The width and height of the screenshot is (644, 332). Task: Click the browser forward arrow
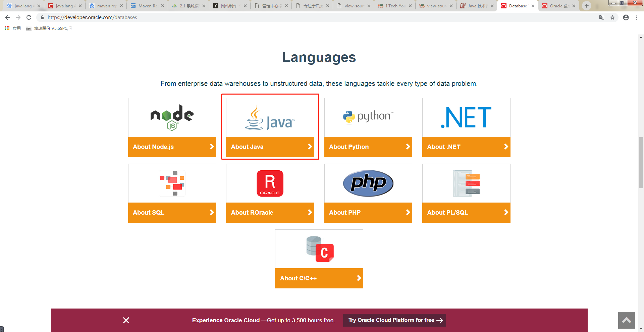pyautogui.click(x=18, y=17)
